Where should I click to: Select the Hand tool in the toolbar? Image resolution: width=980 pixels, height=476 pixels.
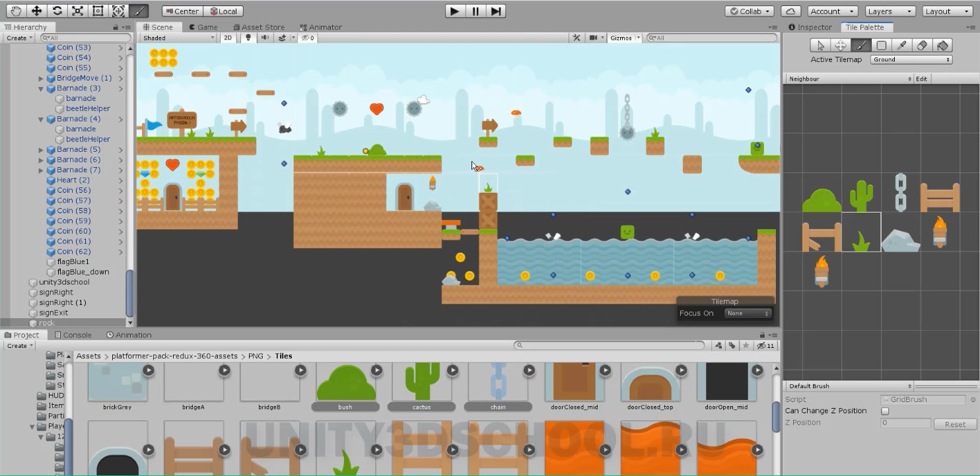coord(17,11)
